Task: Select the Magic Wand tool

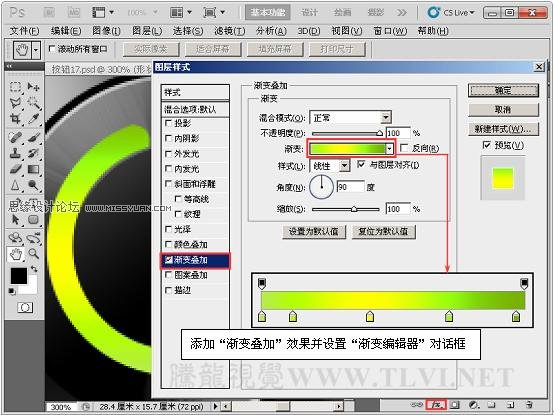Action: click(34, 103)
